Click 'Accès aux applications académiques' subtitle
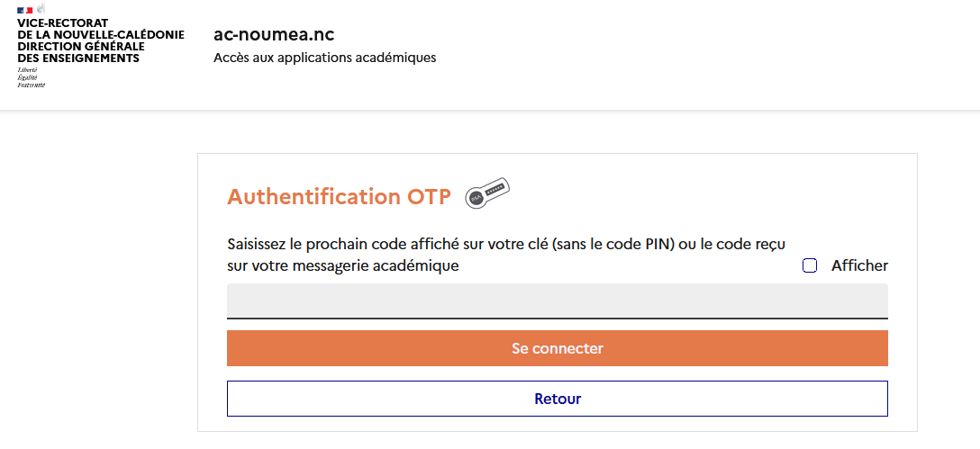Image resolution: width=980 pixels, height=449 pixels. [324, 58]
